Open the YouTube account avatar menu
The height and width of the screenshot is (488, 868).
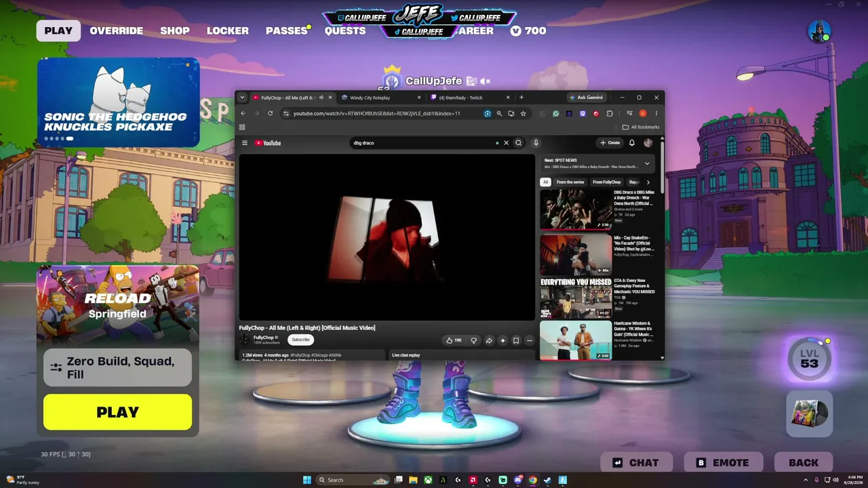tap(648, 143)
